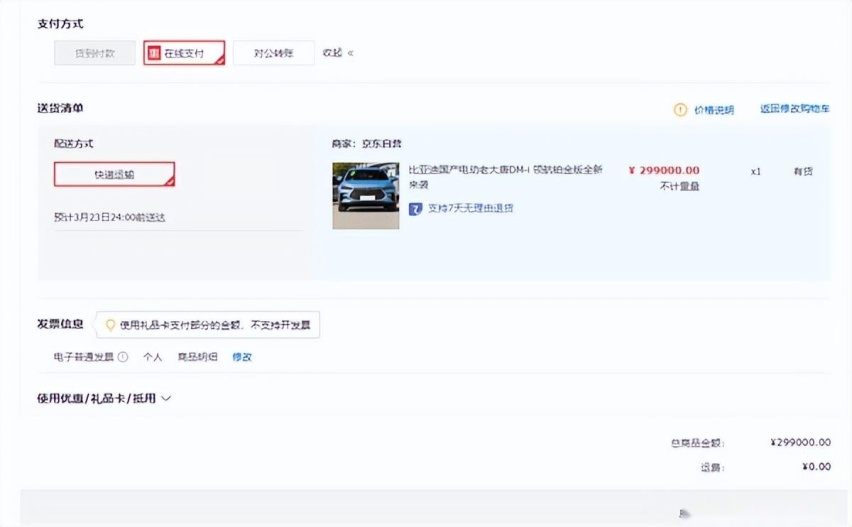This screenshot has height=527, width=852.
Task: Click the 商家: 京东自营 label
Action: click(x=367, y=143)
